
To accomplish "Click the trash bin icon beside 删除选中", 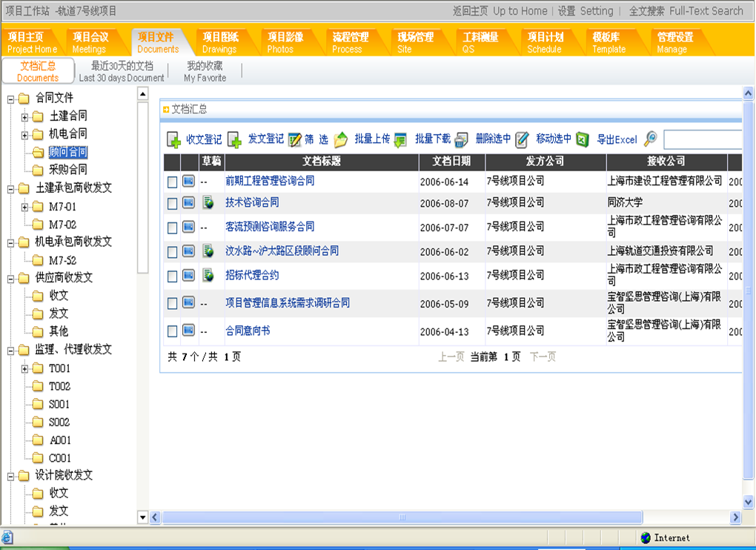I will tap(461, 140).
